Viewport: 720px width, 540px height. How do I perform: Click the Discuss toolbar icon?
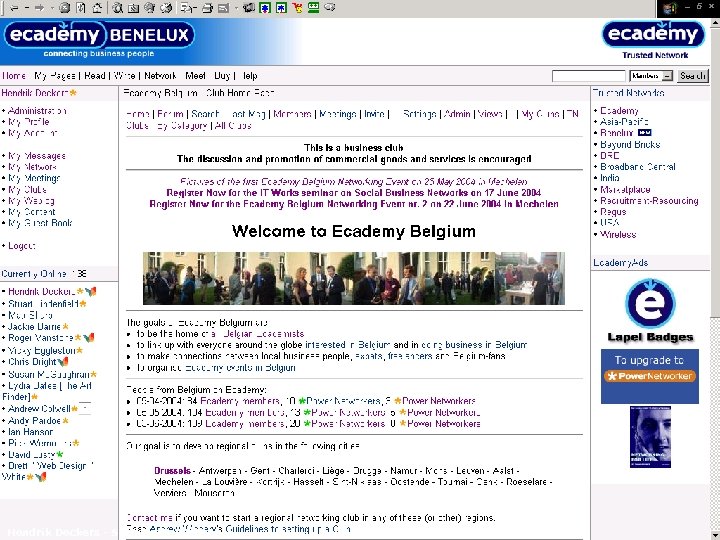pos(248,7)
